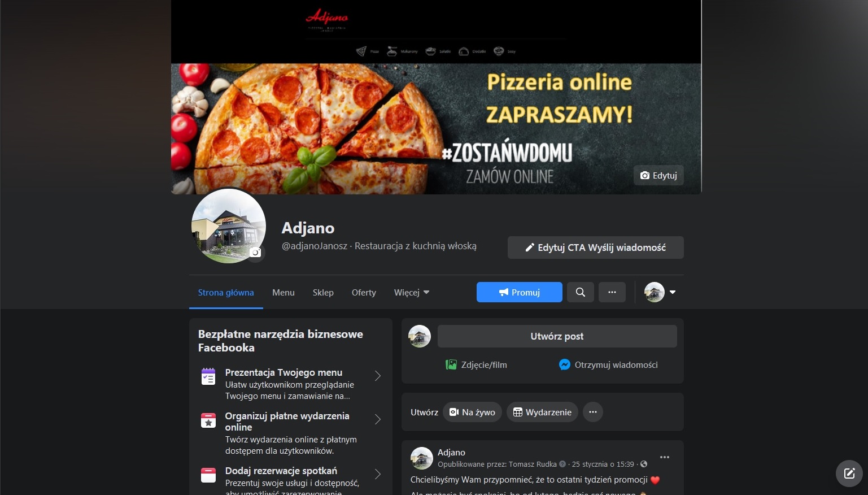Open Organizuj płatne wydarzenia online
The width and height of the screenshot is (868, 495).
point(291,433)
